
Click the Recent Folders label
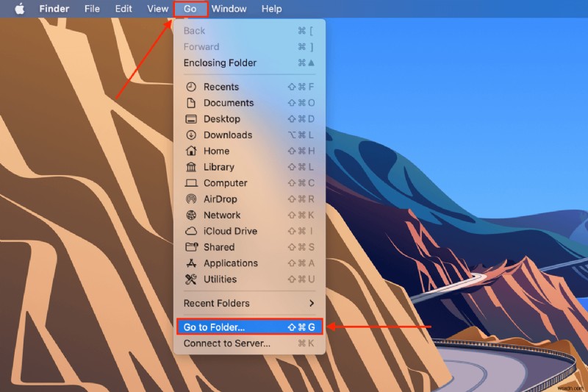point(216,303)
